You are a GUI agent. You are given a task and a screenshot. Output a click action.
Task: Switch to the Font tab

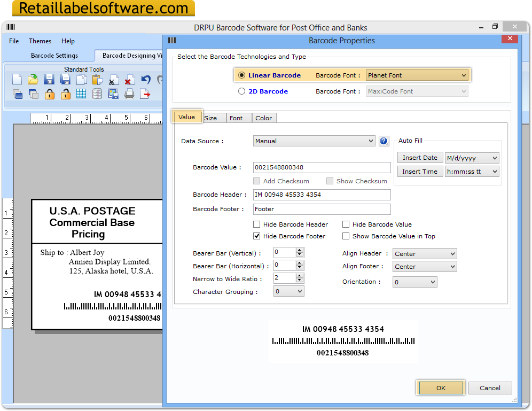point(239,118)
